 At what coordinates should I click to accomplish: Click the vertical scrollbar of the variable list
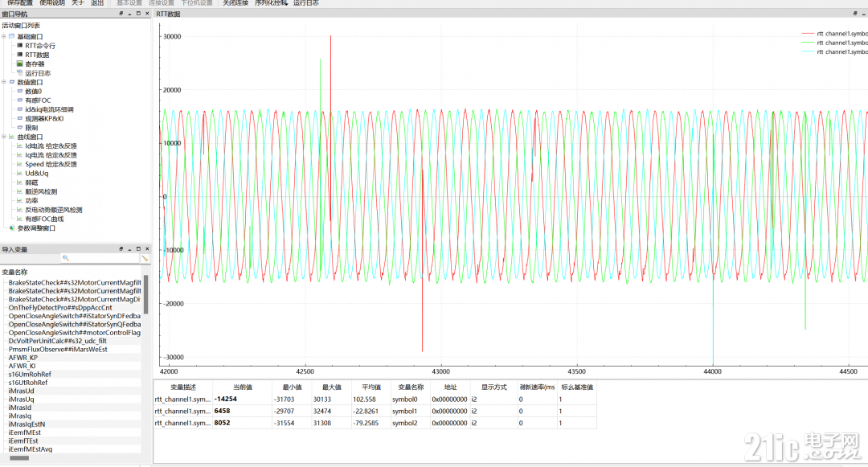coord(146,294)
